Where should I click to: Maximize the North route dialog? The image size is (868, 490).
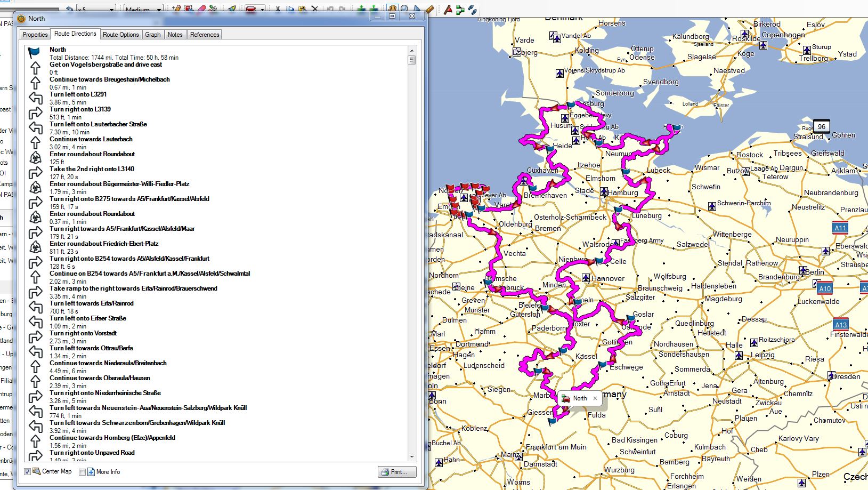(392, 17)
